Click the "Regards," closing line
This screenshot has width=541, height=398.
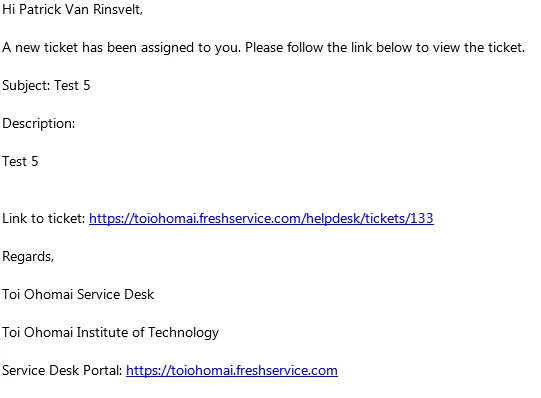(x=28, y=257)
